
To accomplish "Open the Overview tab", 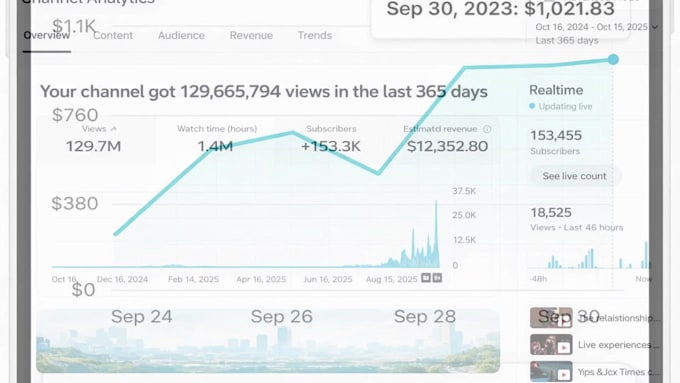I will [46, 36].
